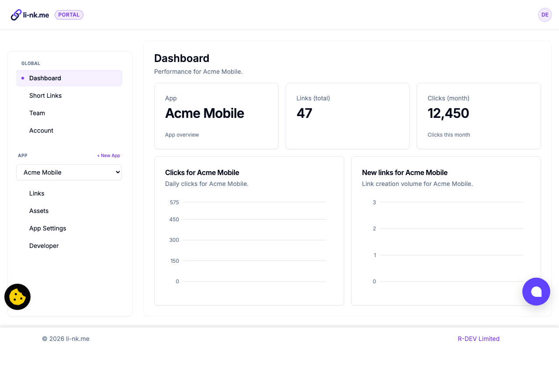
Task: Open the app's Links section
Action: pyautogui.click(x=69, y=193)
